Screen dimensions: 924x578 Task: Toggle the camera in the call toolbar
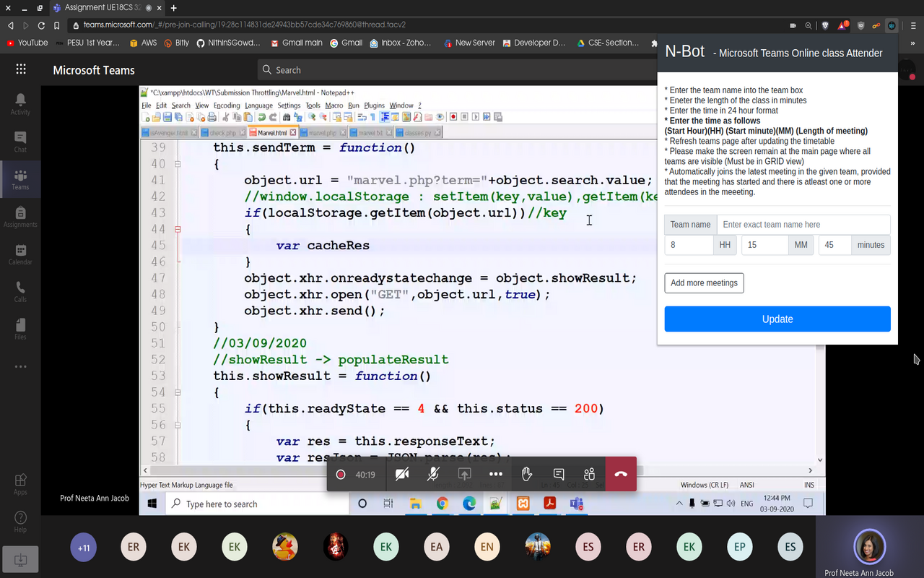click(402, 474)
